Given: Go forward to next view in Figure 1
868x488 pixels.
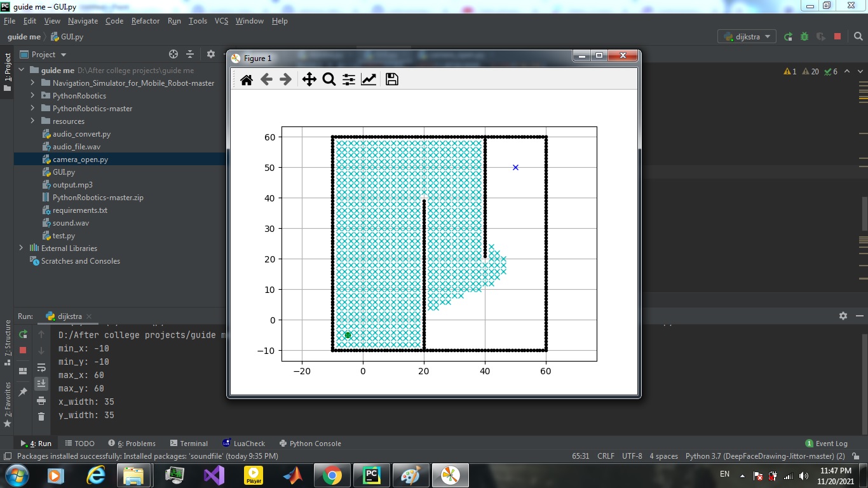Looking at the screenshot, I should click(286, 79).
